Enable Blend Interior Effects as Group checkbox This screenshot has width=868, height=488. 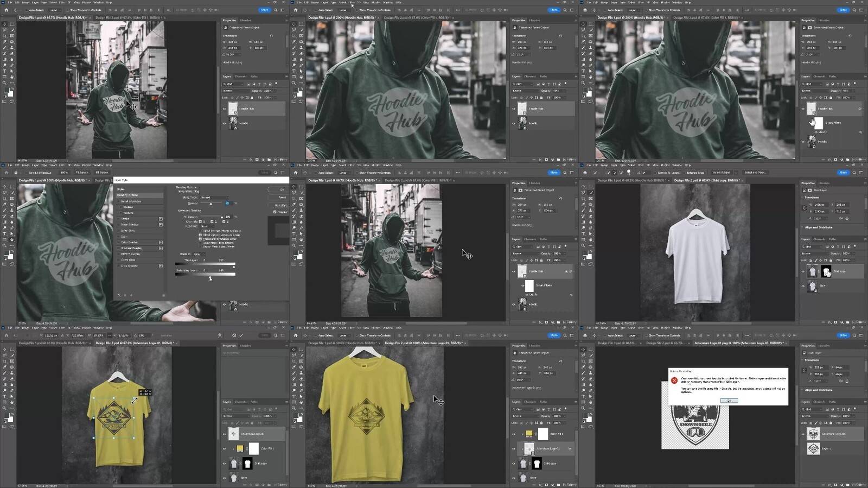[200, 231]
